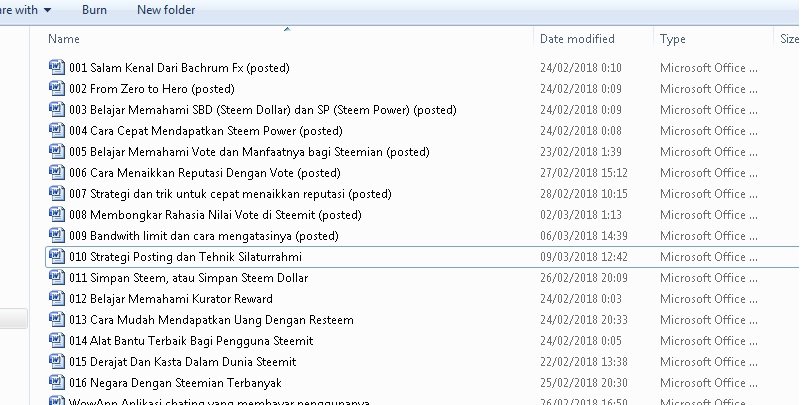The height and width of the screenshot is (405, 808).
Task: Click Word icon of 001 Salam Kenal file
Action: click(57, 68)
